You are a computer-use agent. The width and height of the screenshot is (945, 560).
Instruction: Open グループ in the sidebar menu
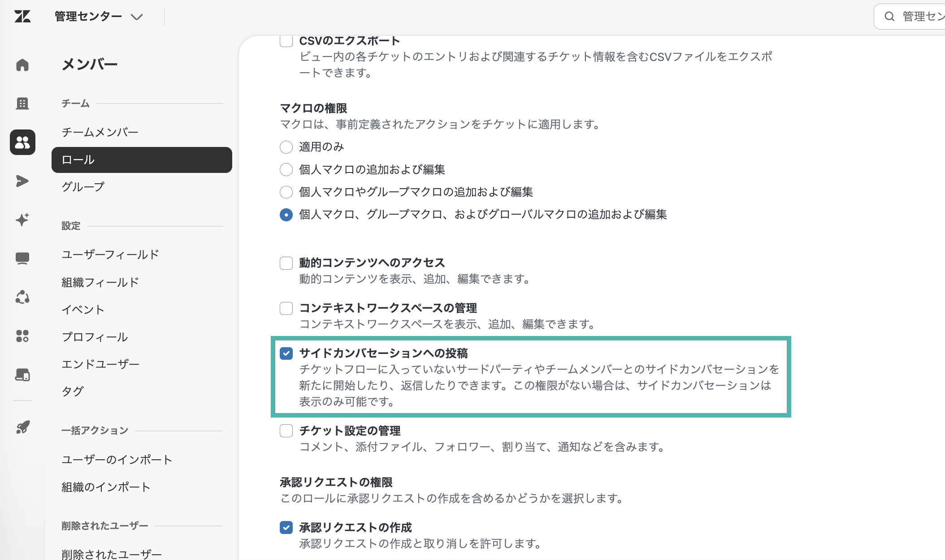[x=83, y=187]
